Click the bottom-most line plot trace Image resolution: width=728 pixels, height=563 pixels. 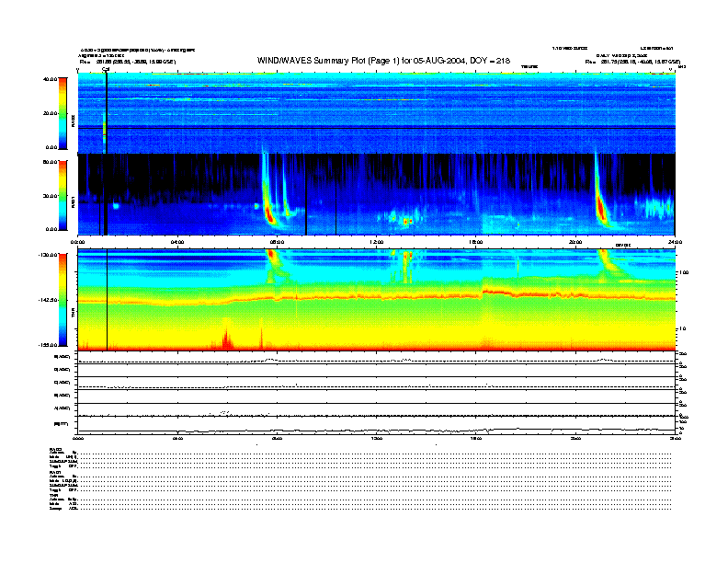[x=377, y=430]
